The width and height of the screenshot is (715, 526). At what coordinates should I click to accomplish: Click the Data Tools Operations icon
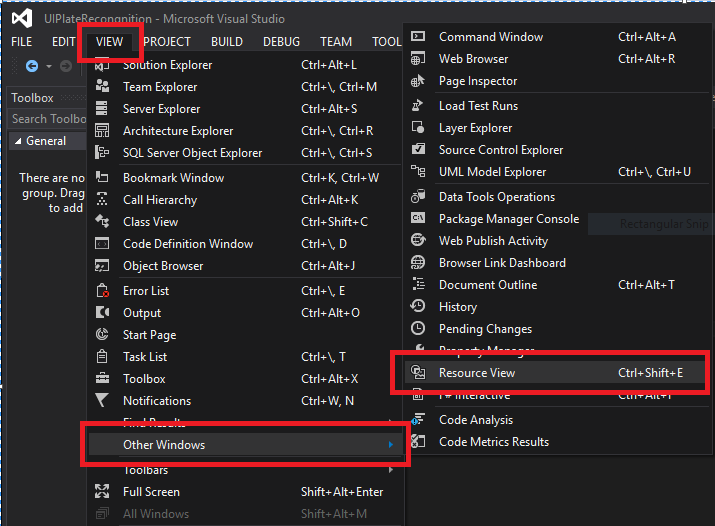point(418,196)
